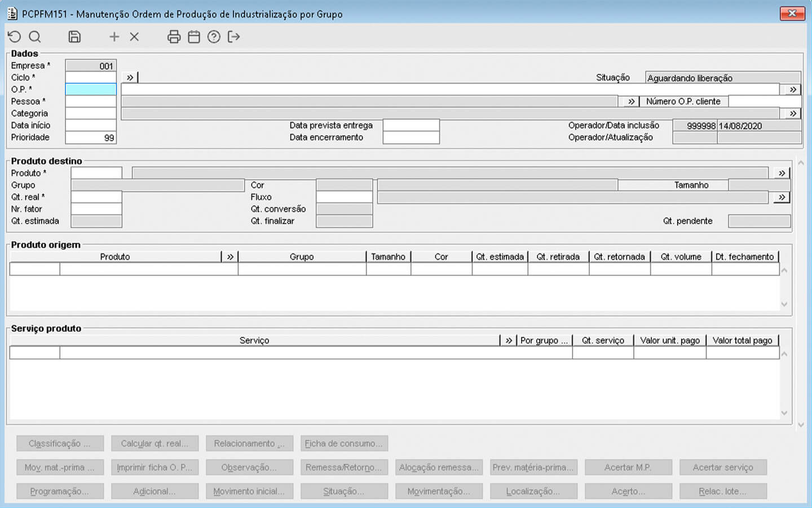Add a new record with plus icon
The height and width of the screenshot is (508, 812).
pos(114,37)
